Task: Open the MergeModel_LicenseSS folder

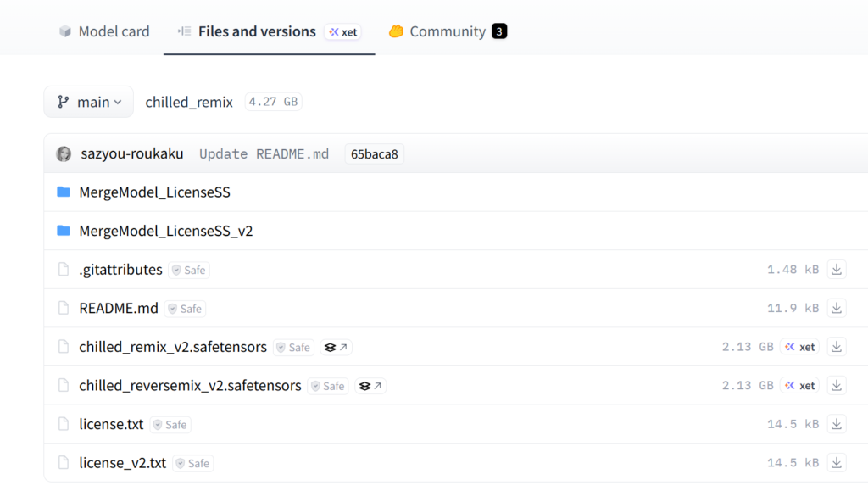Action: [x=154, y=192]
